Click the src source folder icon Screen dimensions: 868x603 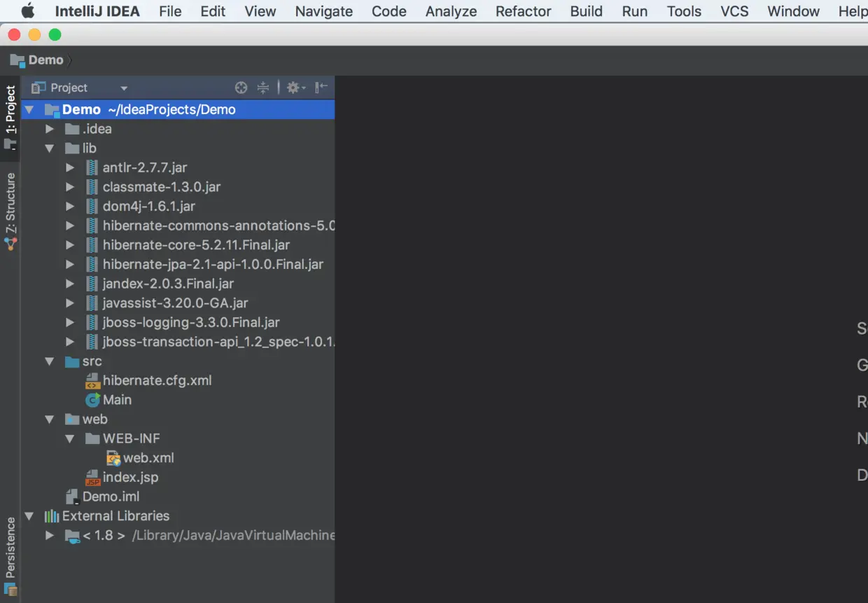coord(72,361)
